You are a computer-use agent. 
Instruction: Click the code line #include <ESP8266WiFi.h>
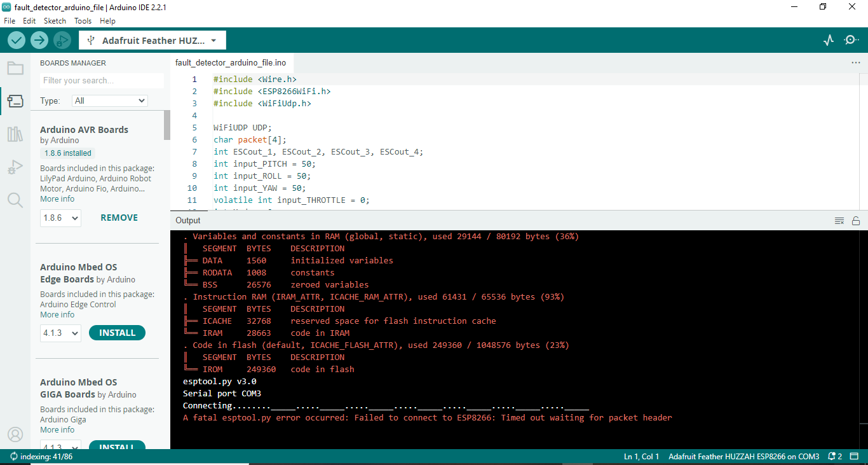pyautogui.click(x=272, y=92)
